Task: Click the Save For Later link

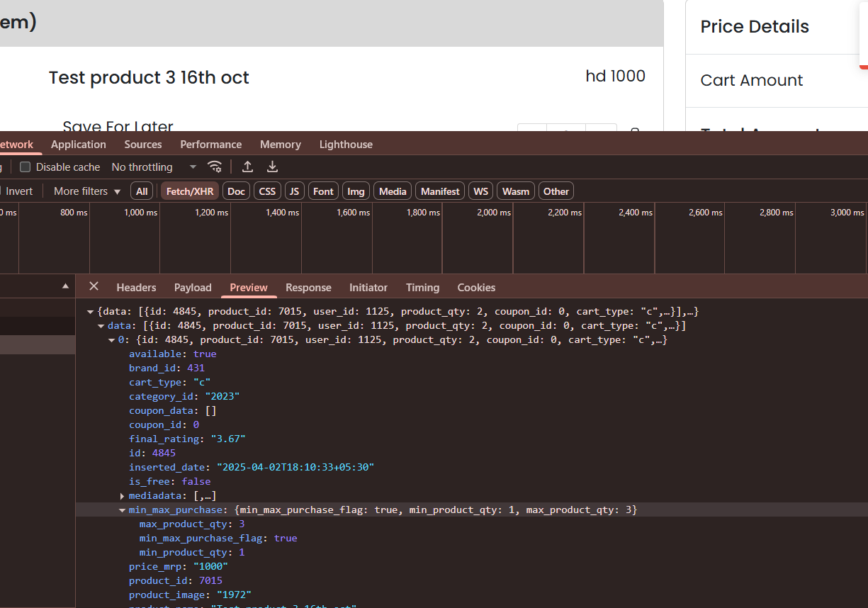Action: pyautogui.click(x=118, y=125)
